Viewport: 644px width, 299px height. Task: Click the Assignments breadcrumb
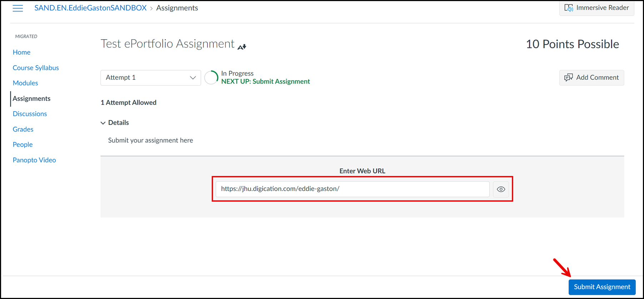177,8
